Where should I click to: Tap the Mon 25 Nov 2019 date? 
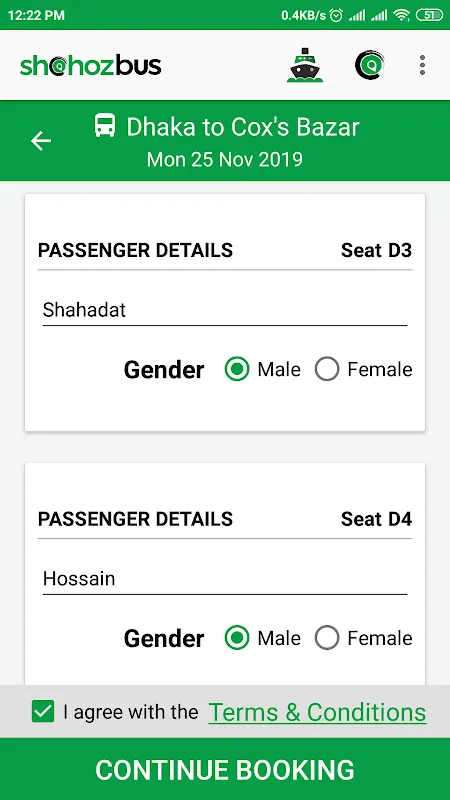click(224, 159)
